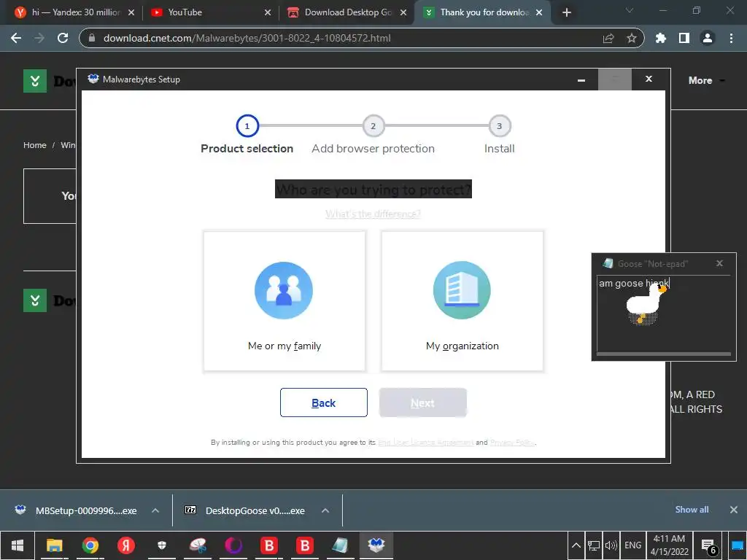The image size is (747, 560).
Task: Open the Privacy Policy link
Action: (511, 443)
